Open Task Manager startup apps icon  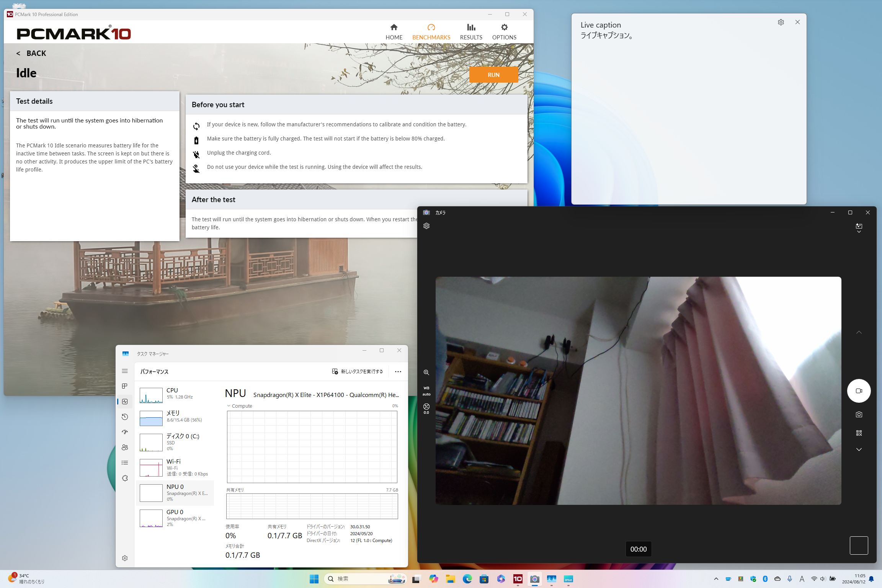point(125,432)
